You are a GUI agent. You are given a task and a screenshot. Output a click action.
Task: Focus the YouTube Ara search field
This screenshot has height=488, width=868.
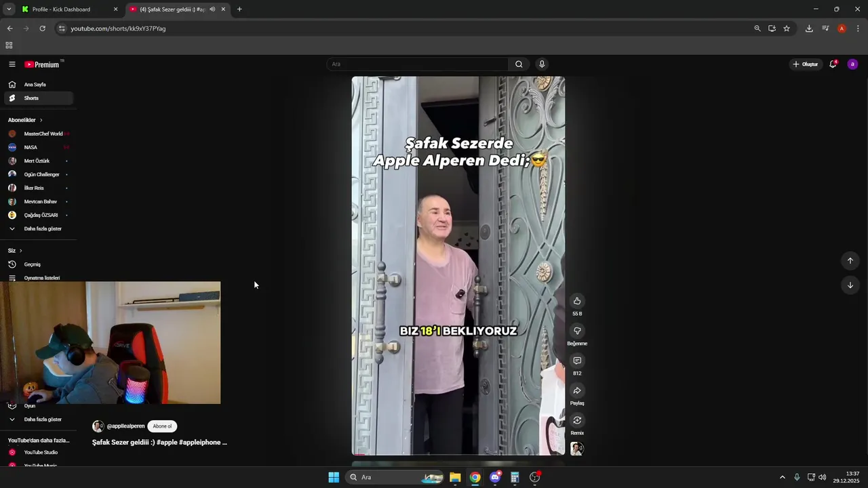click(417, 64)
